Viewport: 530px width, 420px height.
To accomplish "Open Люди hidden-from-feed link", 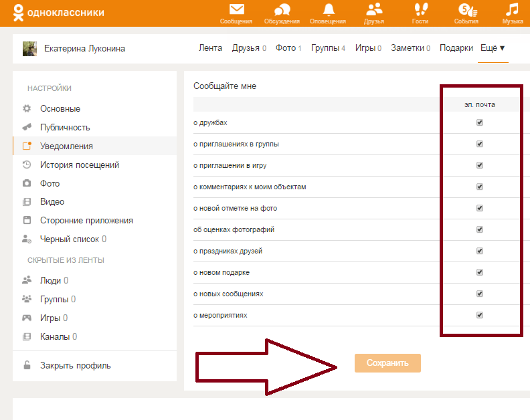I will [x=54, y=280].
